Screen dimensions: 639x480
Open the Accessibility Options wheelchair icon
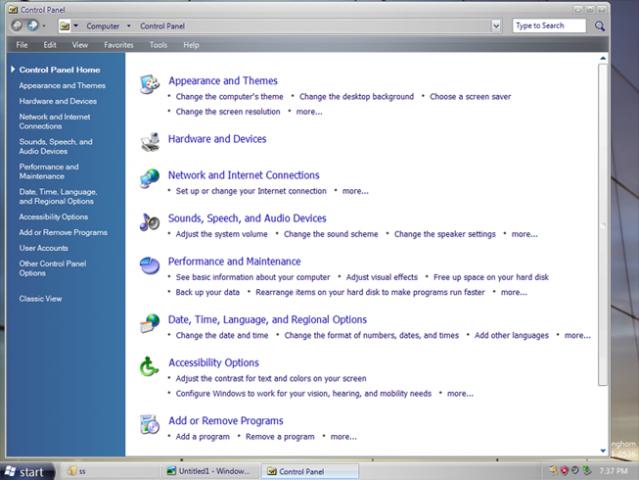point(149,366)
